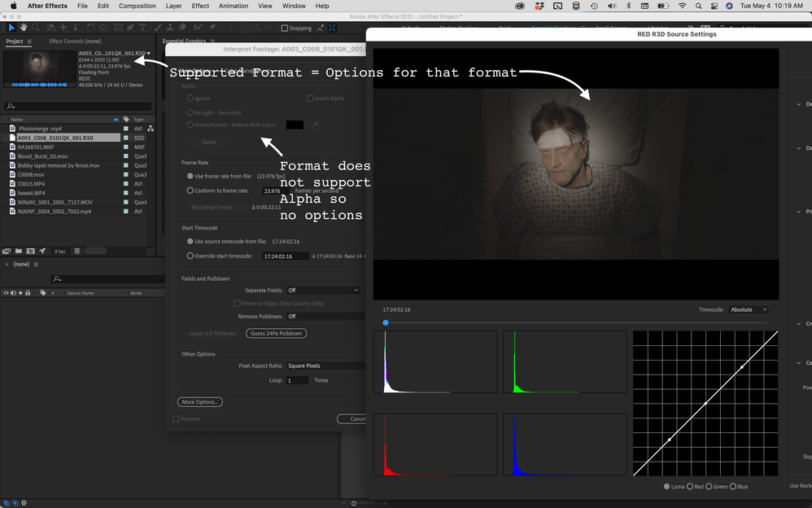Open the Timecode Absolute dropdown
Screen dimensions: 812x508
[749, 309]
